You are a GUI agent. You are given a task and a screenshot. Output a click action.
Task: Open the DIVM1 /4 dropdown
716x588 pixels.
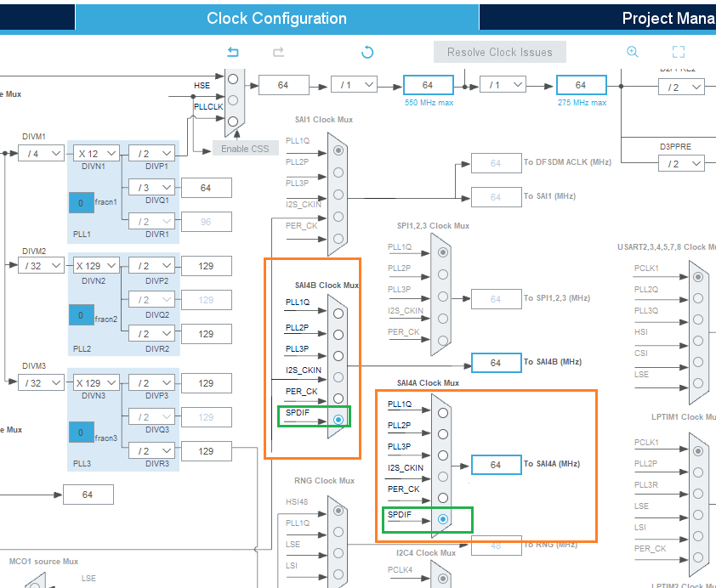[41, 154]
